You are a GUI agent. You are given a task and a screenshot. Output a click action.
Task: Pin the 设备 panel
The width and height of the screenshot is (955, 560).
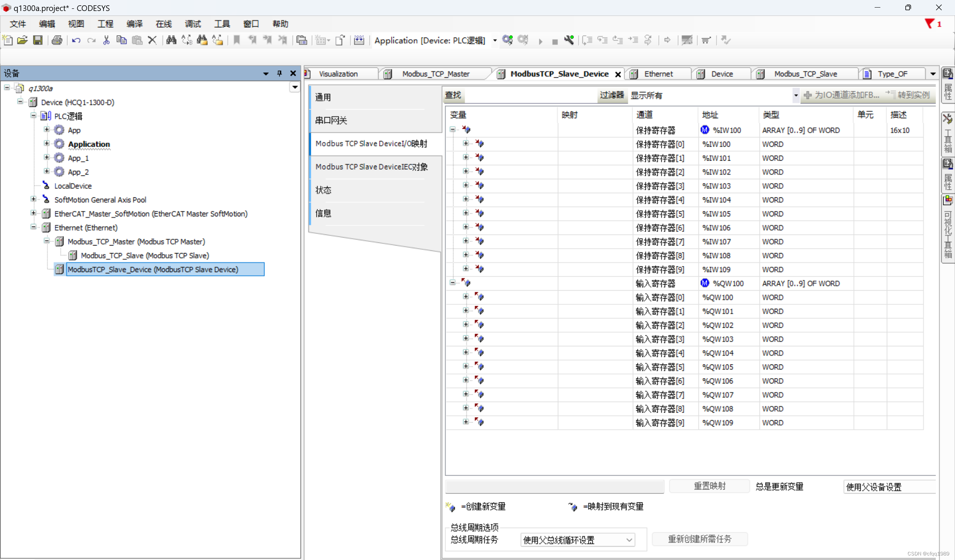(279, 74)
